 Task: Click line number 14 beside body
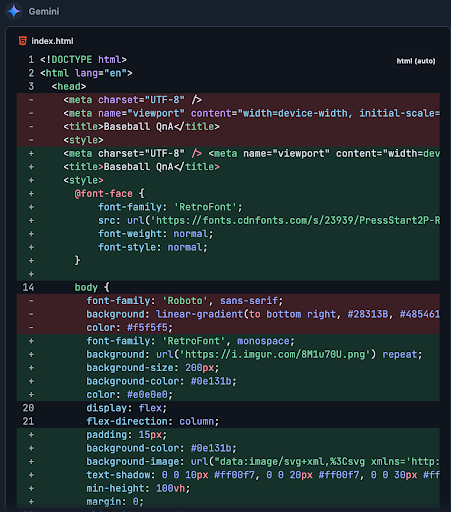(x=28, y=287)
